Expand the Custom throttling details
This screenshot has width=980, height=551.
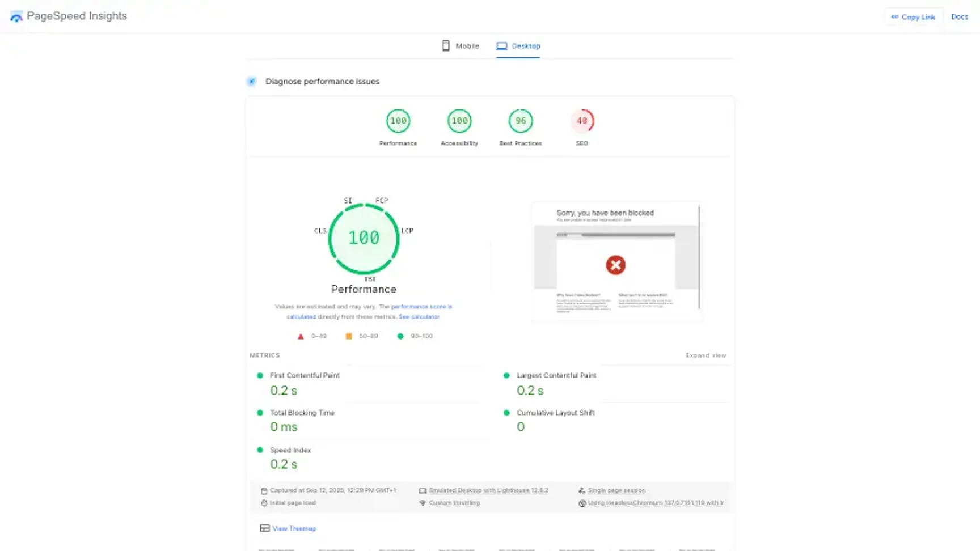click(x=454, y=503)
